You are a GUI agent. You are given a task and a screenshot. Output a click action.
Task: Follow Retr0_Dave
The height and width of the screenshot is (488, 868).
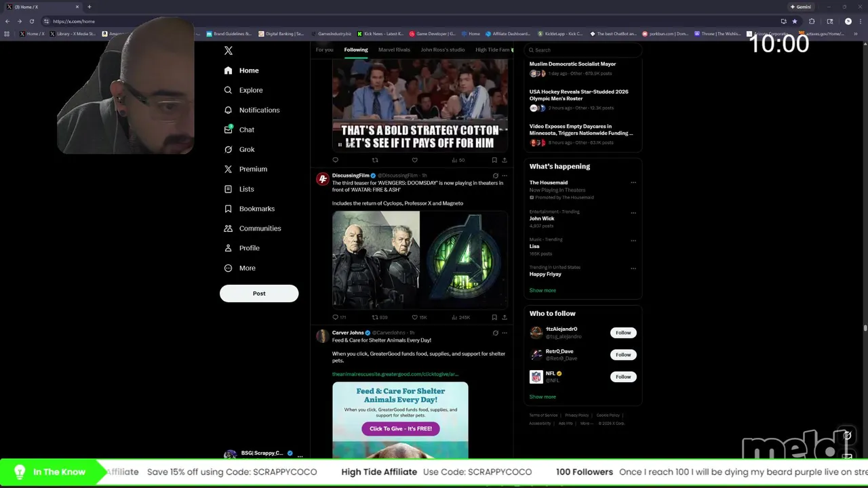point(623,354)
